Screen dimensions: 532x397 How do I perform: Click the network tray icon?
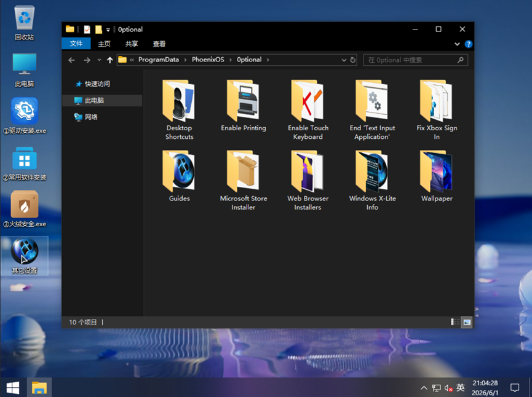[436, 388]
